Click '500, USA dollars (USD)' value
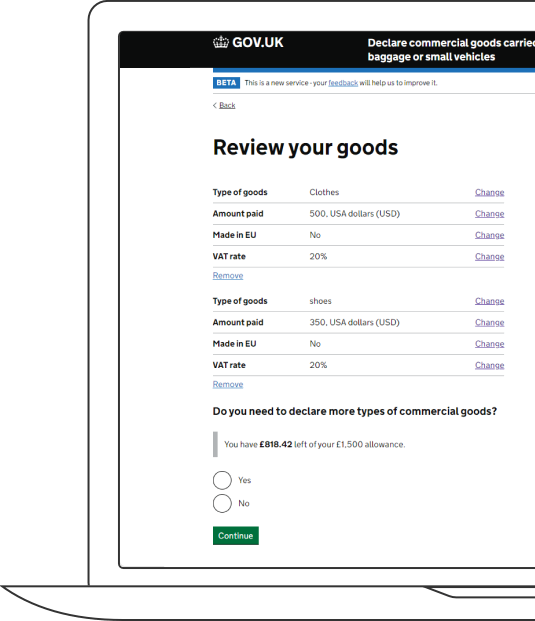Screen dimensions: 535x621 [x=354, y=214]
